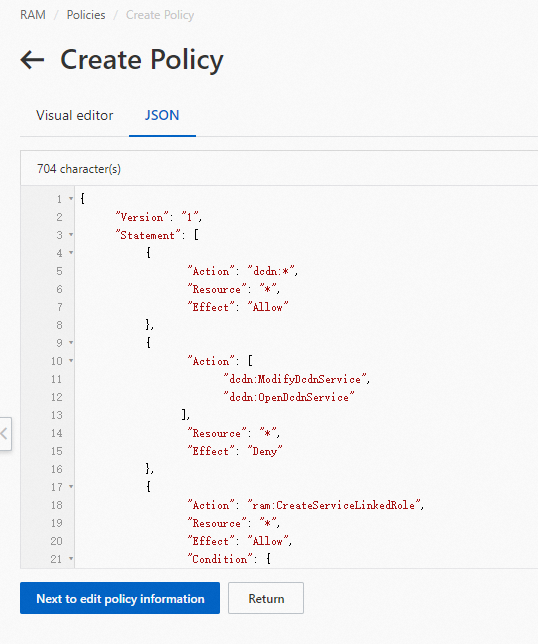Image resolution: width=538 pixels, height=644 pixels.
Task: Collapse the Action array fold at line 10
Action: 71,361
